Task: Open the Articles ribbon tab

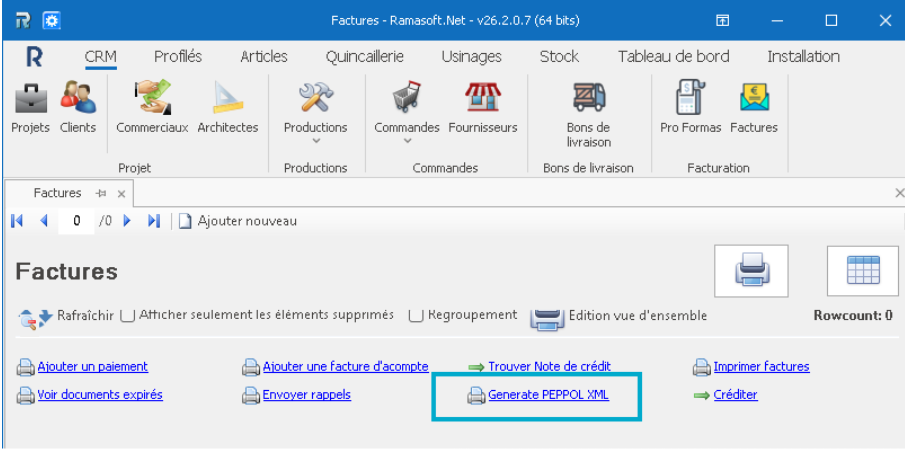Action: click(x=263, y=57)
